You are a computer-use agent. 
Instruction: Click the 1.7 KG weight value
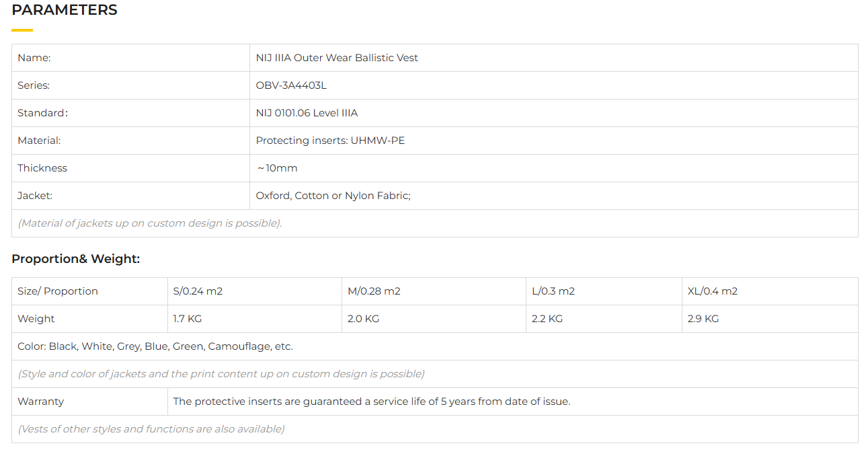point(188,319)
